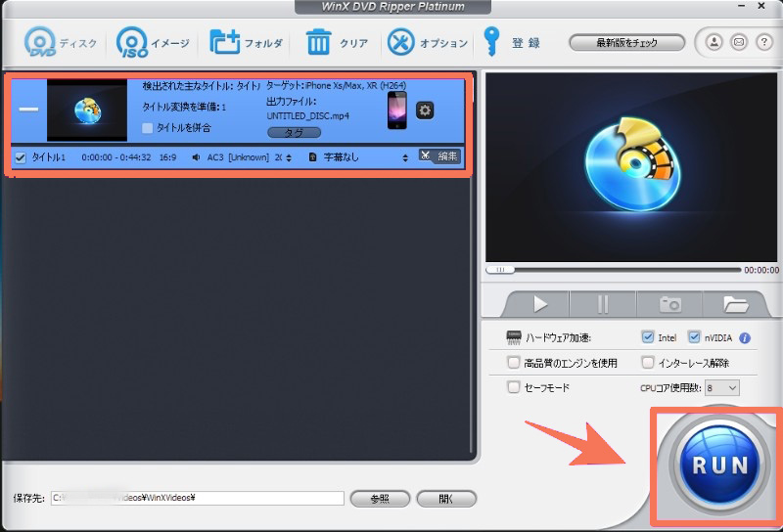The width and height of the screenshot is (783, 532).
Task: Click the 0:00:00 - 0:44:32 duration text
Action: [116, 157]
